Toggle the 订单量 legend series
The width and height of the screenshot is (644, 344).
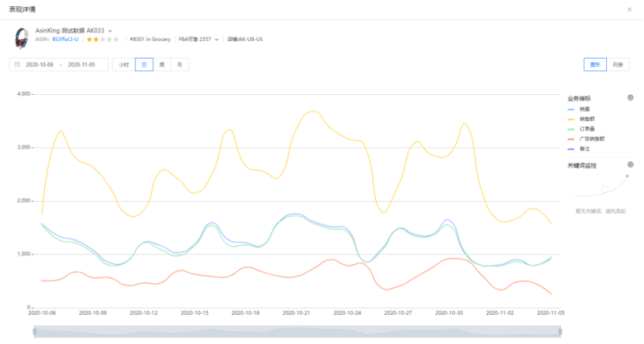click(x=581, y=129)
